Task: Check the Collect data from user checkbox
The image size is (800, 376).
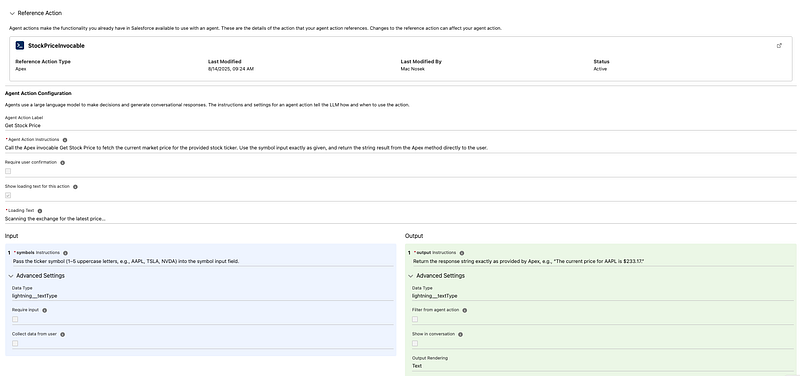Action: [x=15, y=343]
